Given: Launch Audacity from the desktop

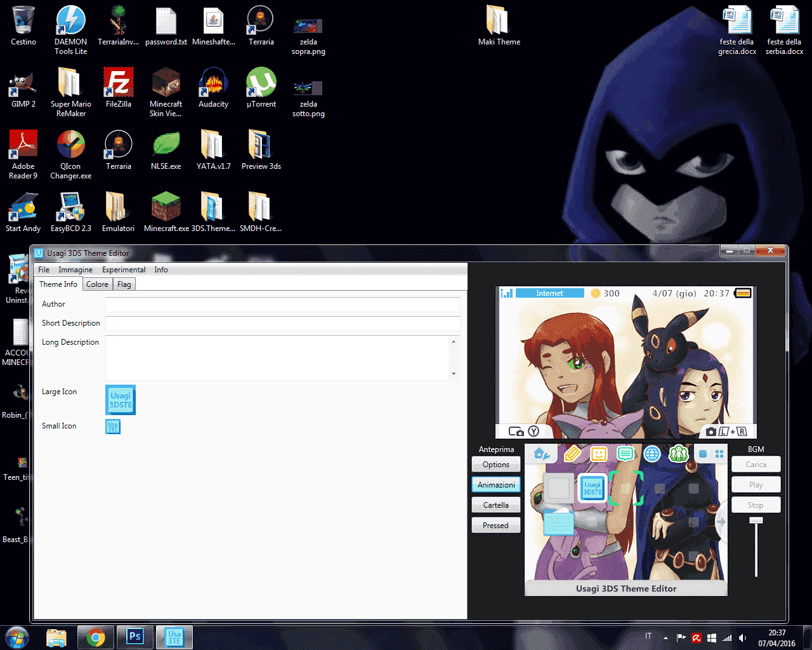Looking at the screenshot, I should 214,88.
